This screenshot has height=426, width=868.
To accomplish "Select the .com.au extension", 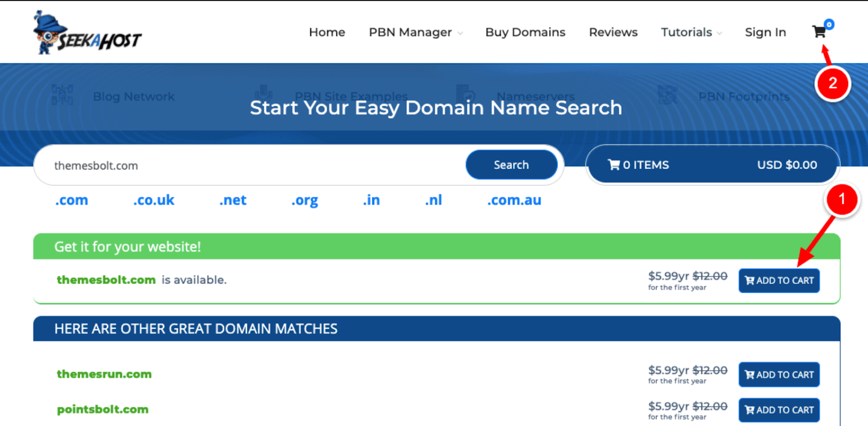I will point(514,200).
